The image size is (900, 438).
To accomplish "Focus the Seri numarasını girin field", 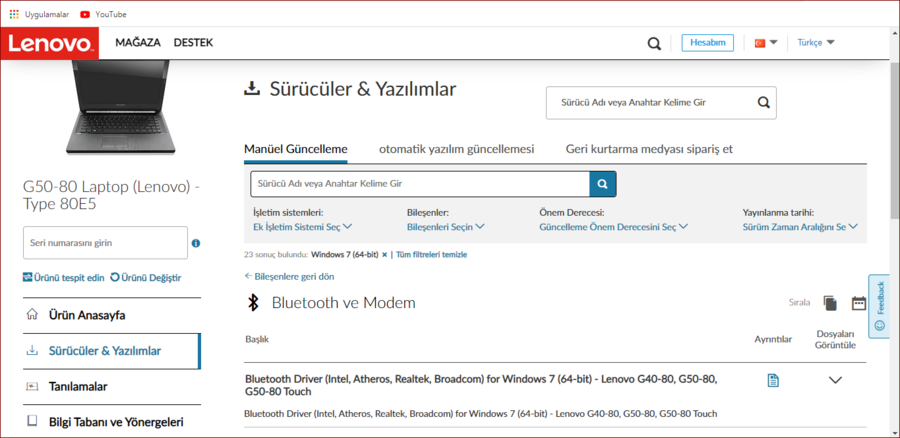I will [x=105, y=243].
